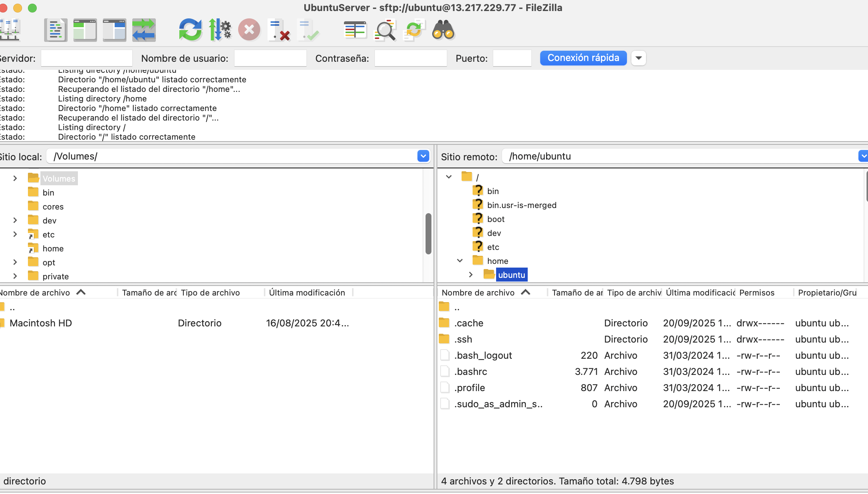Click the red cancel operation icon

(249, 30)
